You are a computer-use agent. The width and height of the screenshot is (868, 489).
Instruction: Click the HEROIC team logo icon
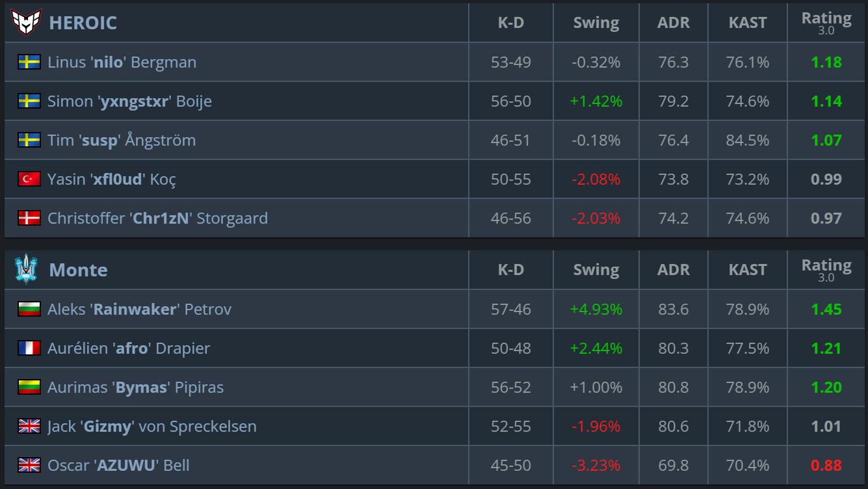[26, 23]
